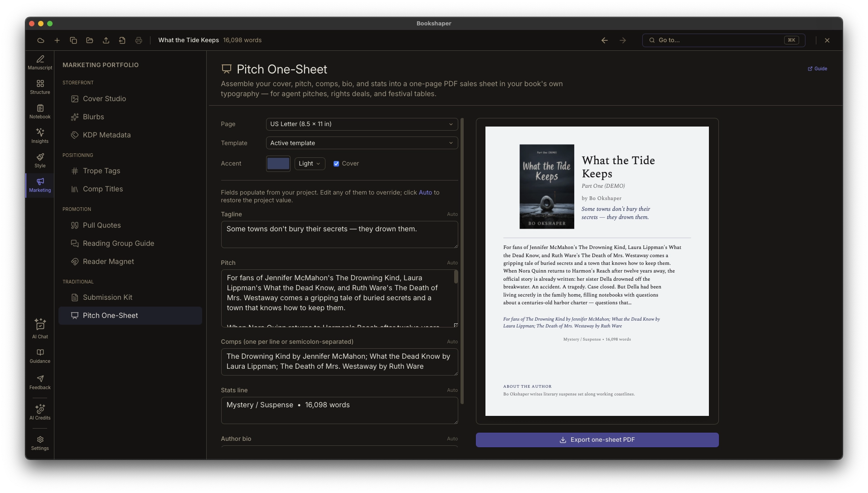
Task: Click the Go to search box
Action: tap(723, 40)
